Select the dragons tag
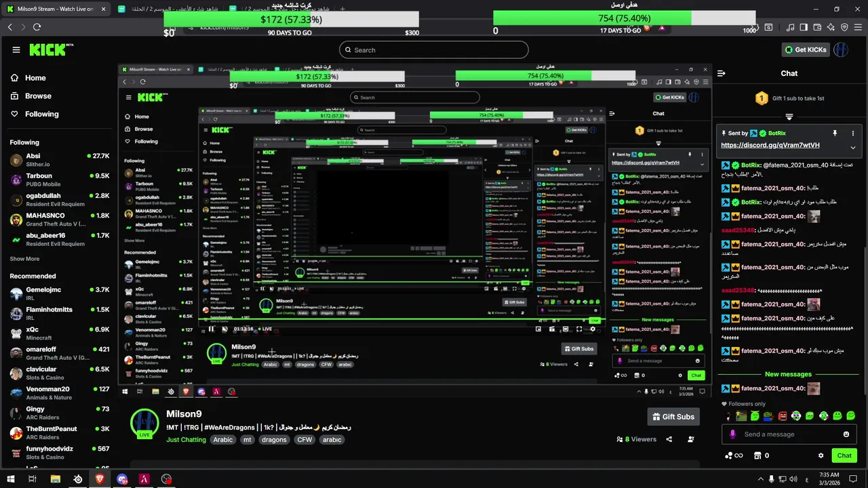868x488 pixels. click(x=274, y=440)
